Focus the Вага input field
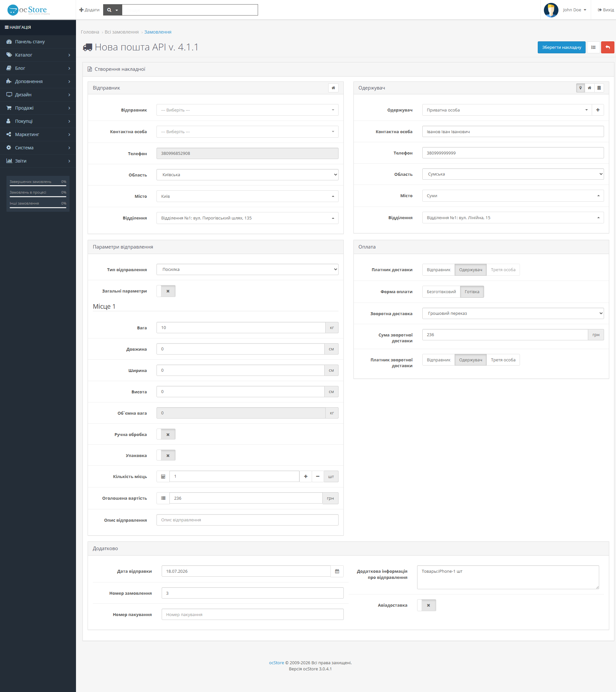 click(x=241, y=328)
